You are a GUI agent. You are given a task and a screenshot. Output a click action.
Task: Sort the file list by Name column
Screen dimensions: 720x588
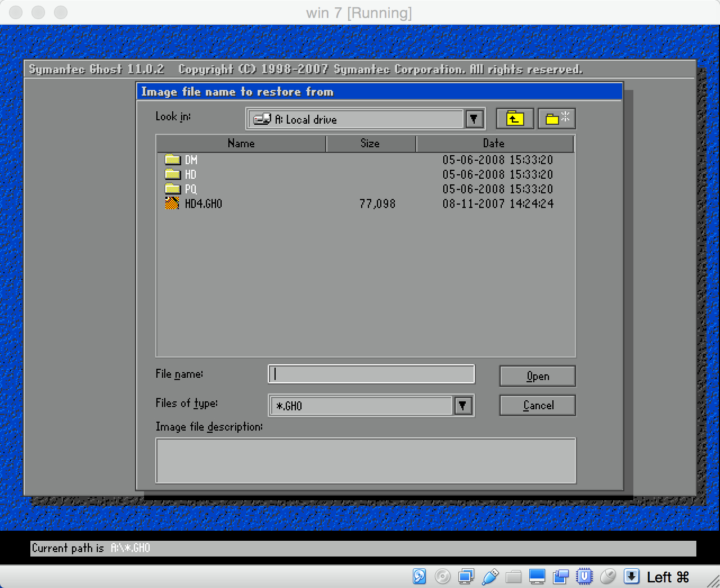tap(241, 143)
